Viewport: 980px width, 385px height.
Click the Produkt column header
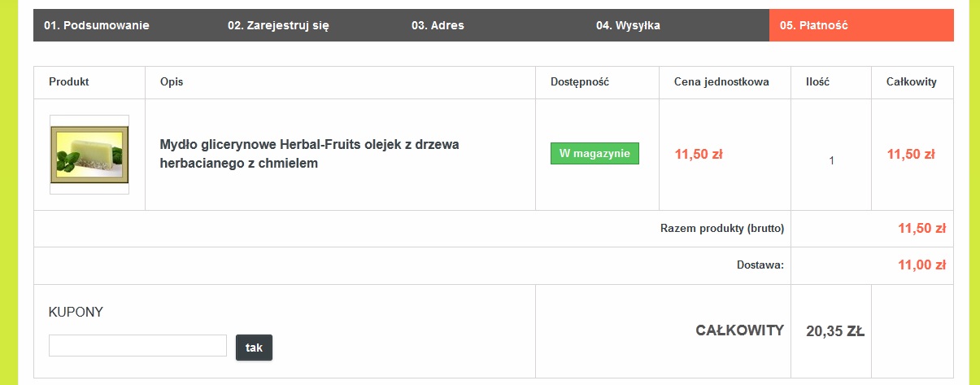pos(69,82)
